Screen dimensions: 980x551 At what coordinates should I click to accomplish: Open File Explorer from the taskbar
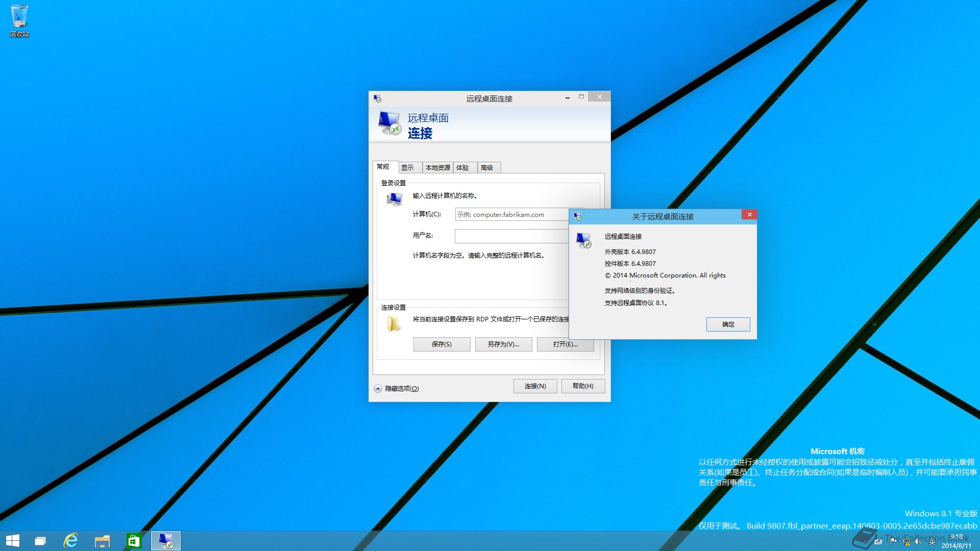coord(102,541)
